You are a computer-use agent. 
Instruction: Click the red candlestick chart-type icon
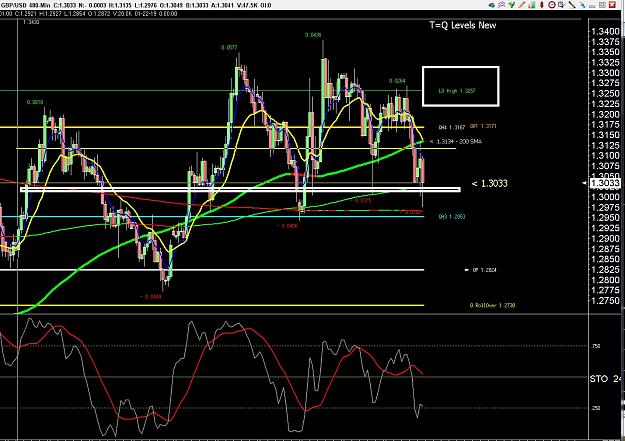[x=542, y=5]
